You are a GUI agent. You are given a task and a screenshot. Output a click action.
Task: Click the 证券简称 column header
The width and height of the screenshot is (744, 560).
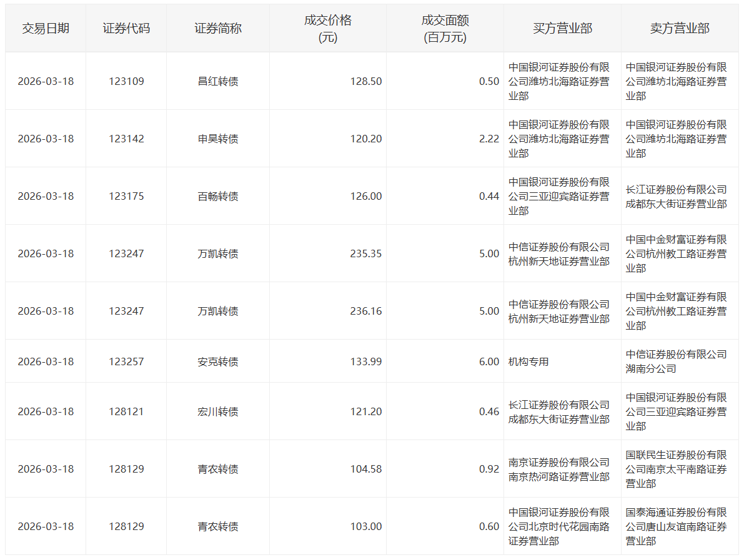(x=218, y=29)
